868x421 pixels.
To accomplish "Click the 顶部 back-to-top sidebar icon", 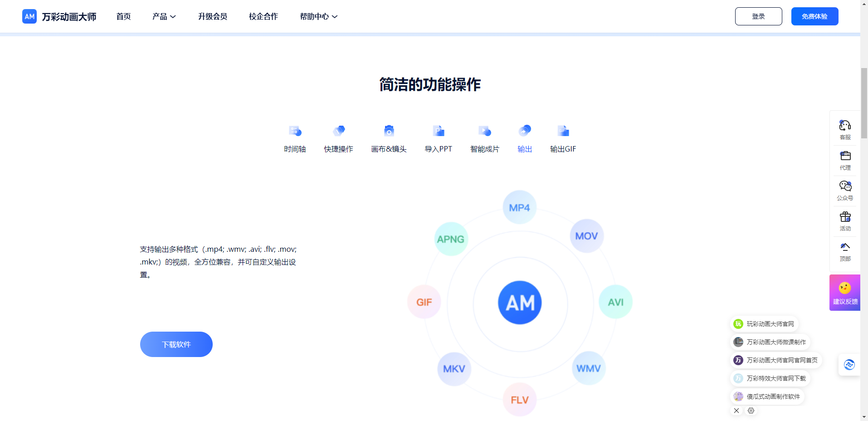I will point(844,251).
